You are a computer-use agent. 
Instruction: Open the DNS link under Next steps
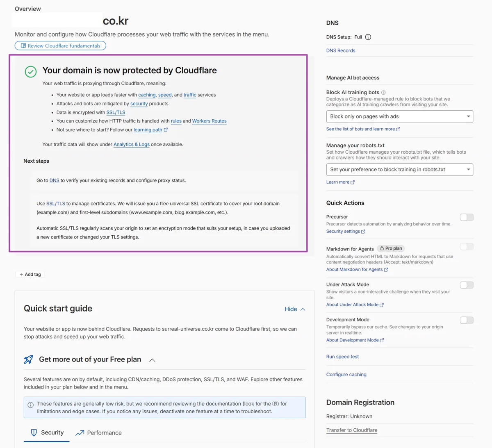54,180
